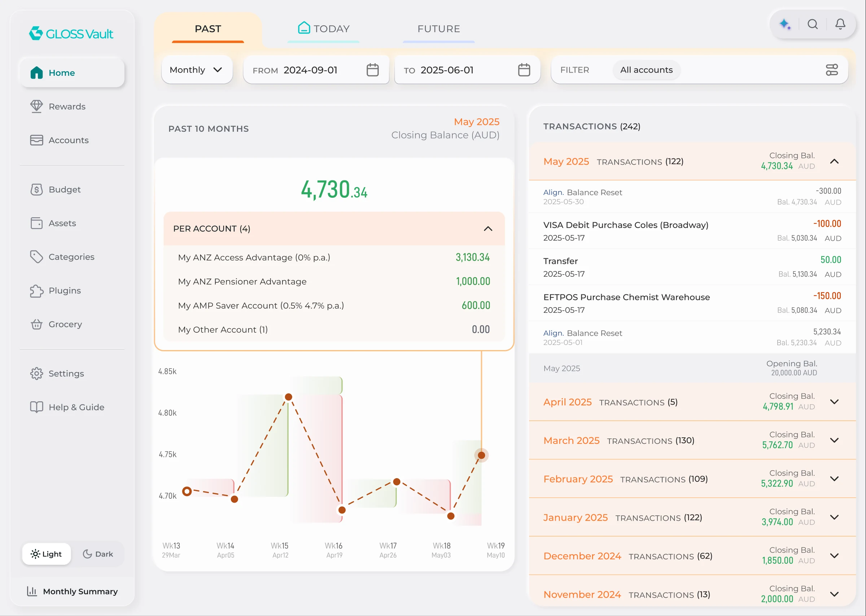
Task: Expand February 2025 transactions group
Action: [x=834, y=479]
